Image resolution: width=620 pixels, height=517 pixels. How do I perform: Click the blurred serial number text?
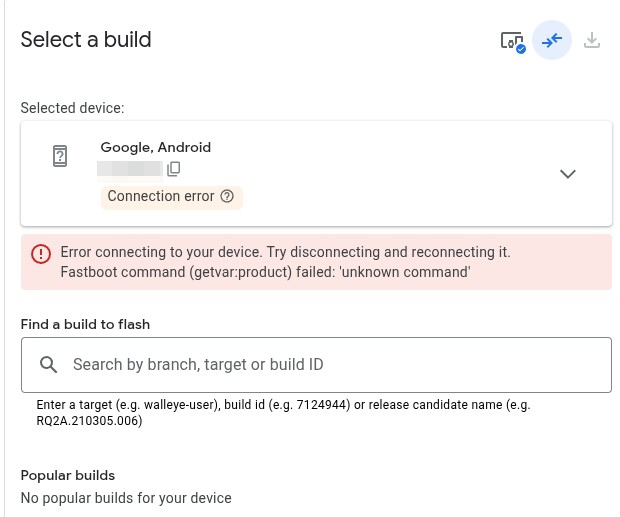click(129, 169)
